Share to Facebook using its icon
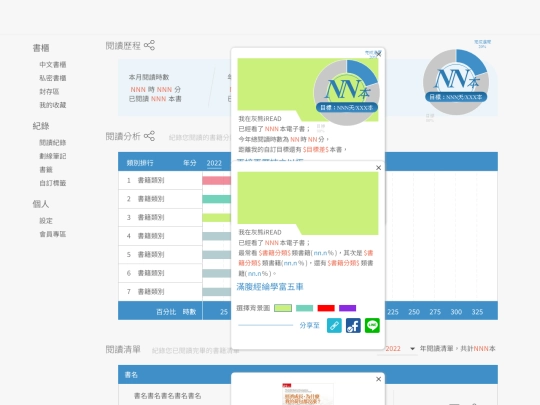Image resolution: width=540 pixels, height=405 pixels. coord(353,325)
